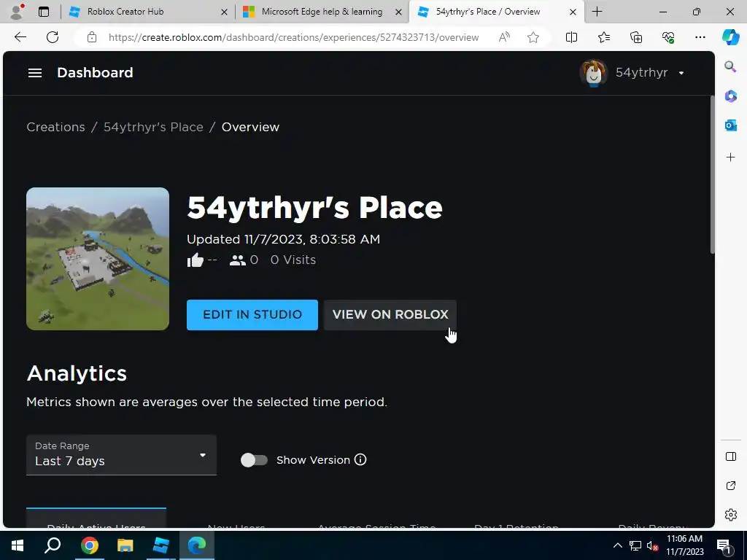Click the sidebar search icon
This screenshot has height=560, width=747.
(730, 66)
